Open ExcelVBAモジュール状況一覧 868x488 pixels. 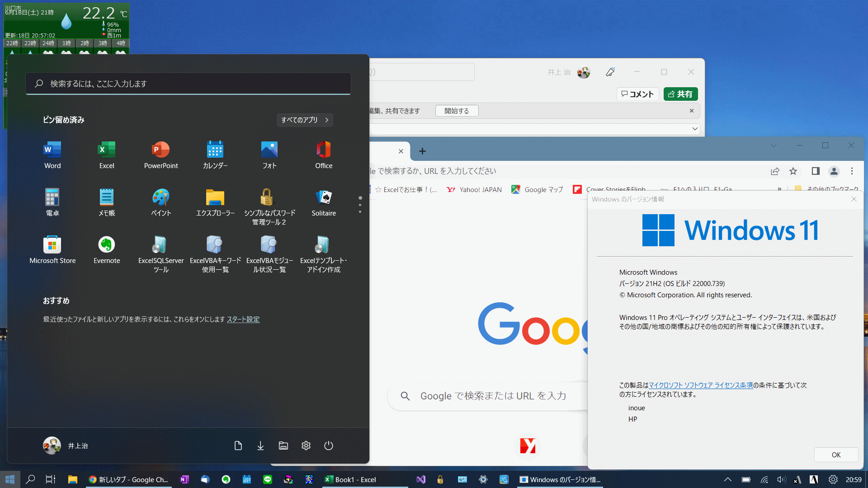tap(269, 254)
